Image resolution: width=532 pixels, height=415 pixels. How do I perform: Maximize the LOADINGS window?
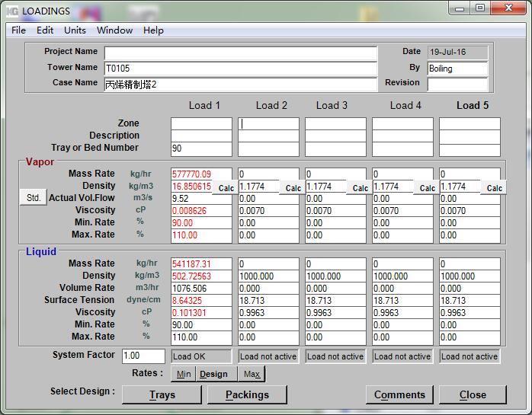pos(479,8)
